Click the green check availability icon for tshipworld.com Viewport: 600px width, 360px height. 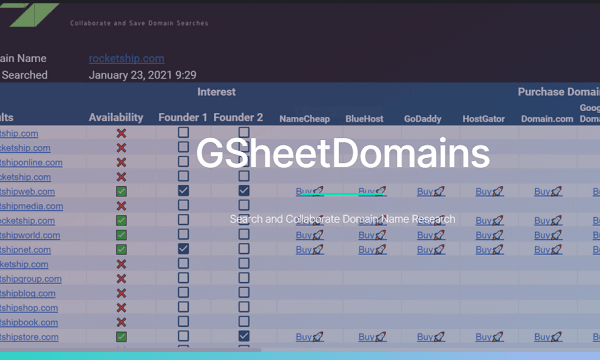(x=121, y=235)
